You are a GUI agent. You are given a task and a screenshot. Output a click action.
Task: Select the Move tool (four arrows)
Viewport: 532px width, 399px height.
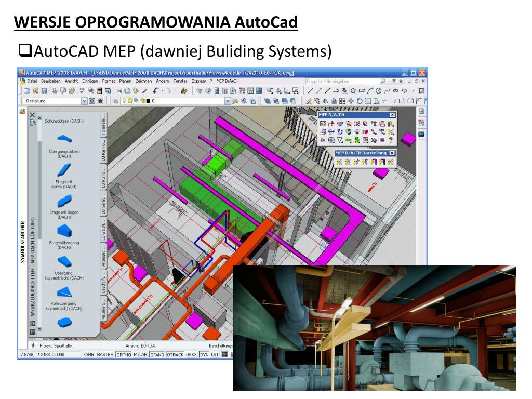tap(351, 101)
